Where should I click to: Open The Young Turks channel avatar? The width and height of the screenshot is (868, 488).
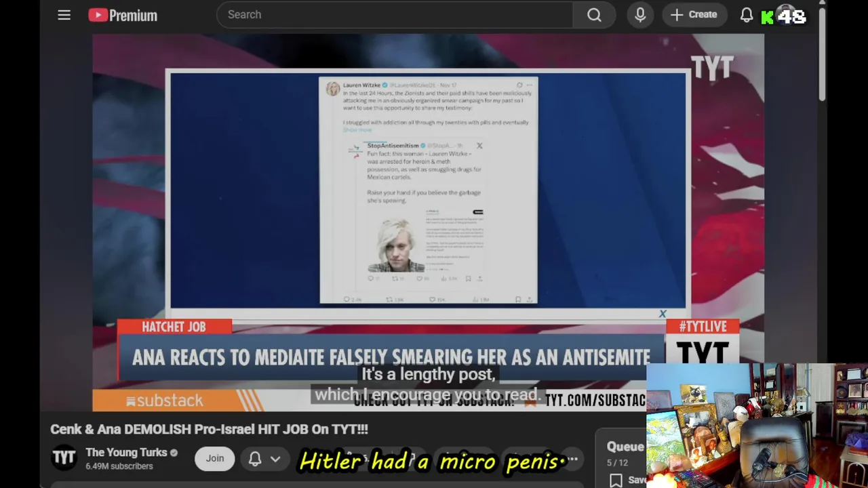[64, 459]
